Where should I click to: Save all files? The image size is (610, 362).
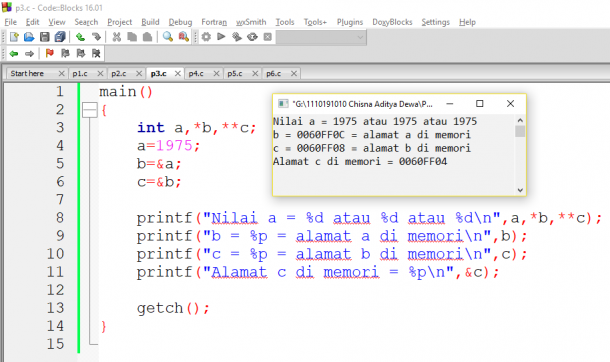tap(60, 37)
